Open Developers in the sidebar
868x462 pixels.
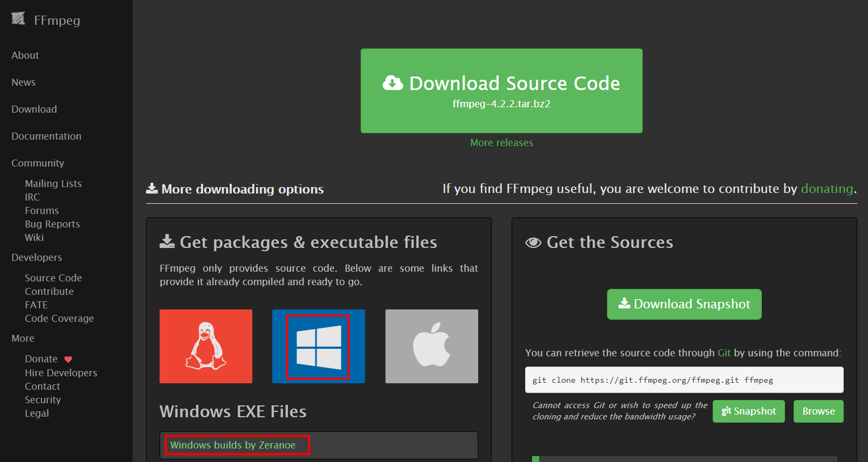tap(37, 258)
